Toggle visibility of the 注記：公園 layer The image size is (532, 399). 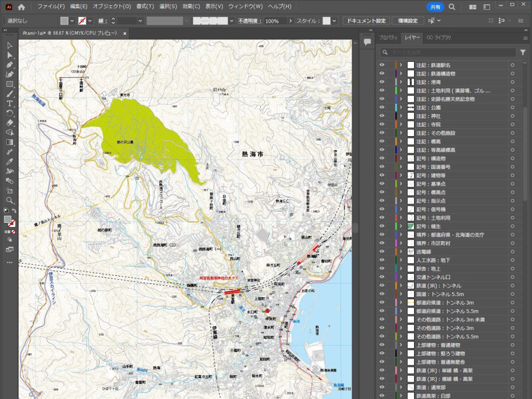coord(382,107)
